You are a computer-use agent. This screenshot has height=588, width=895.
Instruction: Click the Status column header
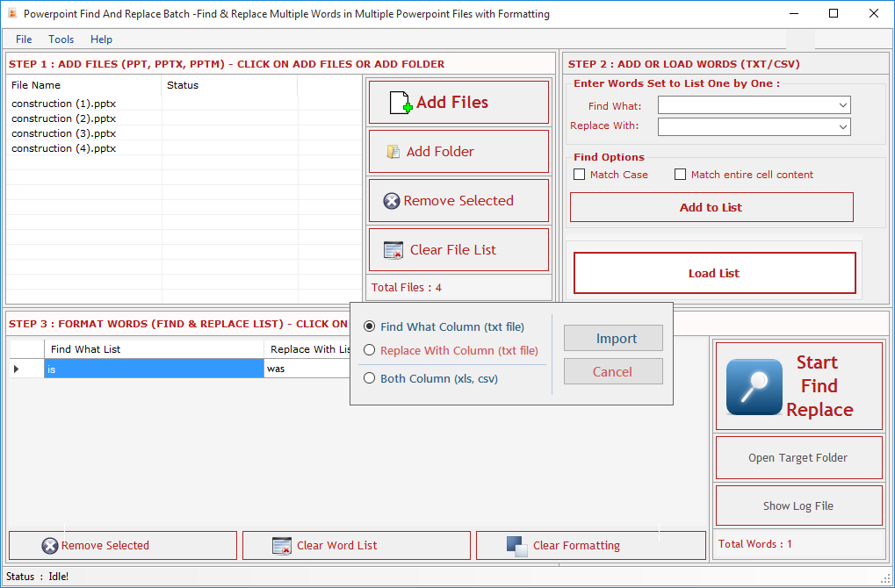click(229, 85)
